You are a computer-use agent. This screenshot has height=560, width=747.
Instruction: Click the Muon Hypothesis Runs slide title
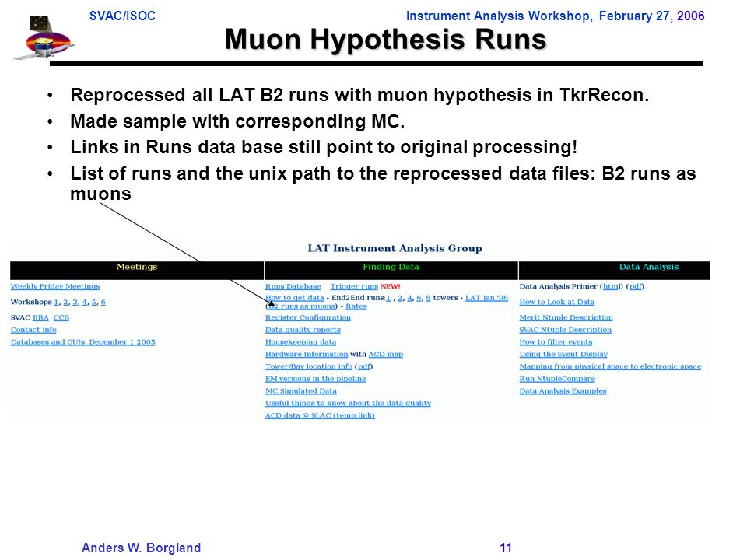tap(385, 40)
